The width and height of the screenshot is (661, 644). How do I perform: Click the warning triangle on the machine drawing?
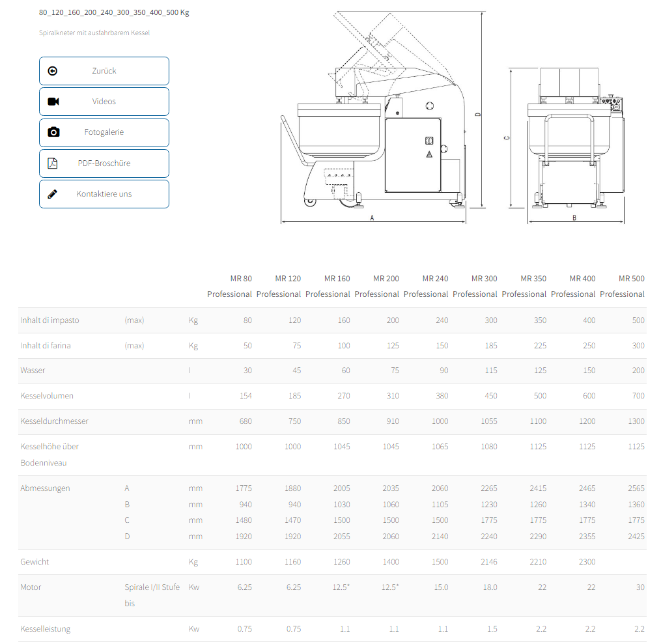tap(429, 154)
